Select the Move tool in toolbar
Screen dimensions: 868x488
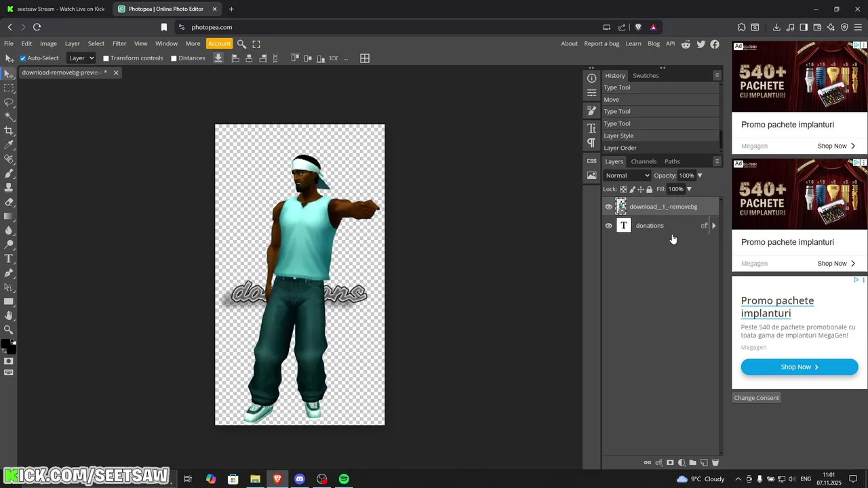point(9,73)
